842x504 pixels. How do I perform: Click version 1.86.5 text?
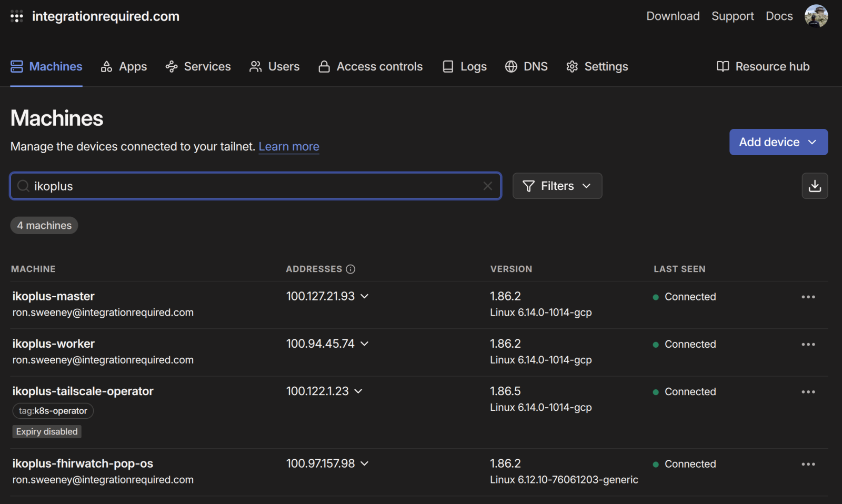click(505, 391)
